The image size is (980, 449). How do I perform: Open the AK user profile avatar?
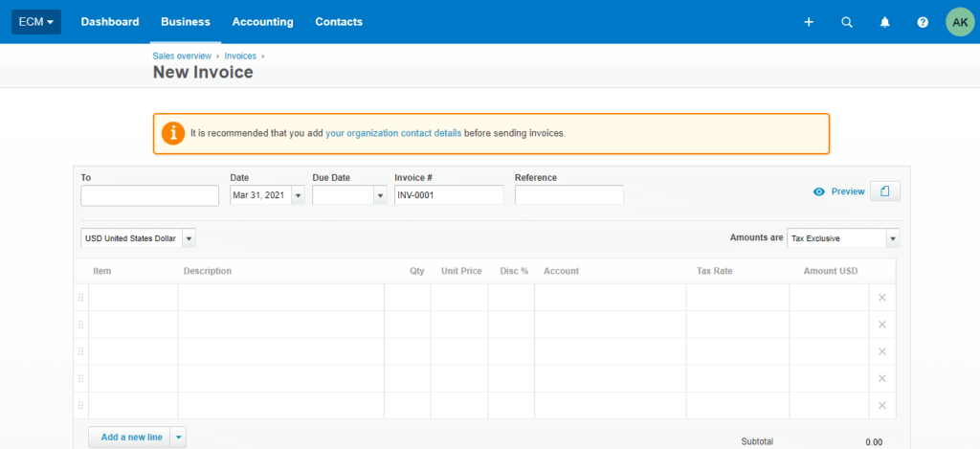pyautogui.click(x=959, y=22)
